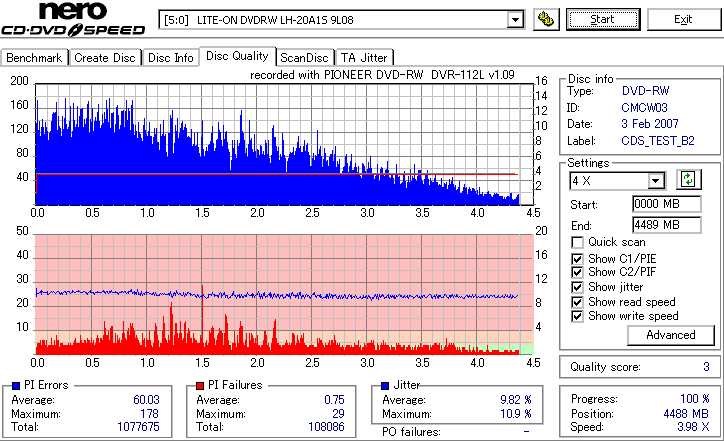Click the Start position field 0000 MB
Screen dimensions: 724x441
click(x=666, y=204)
